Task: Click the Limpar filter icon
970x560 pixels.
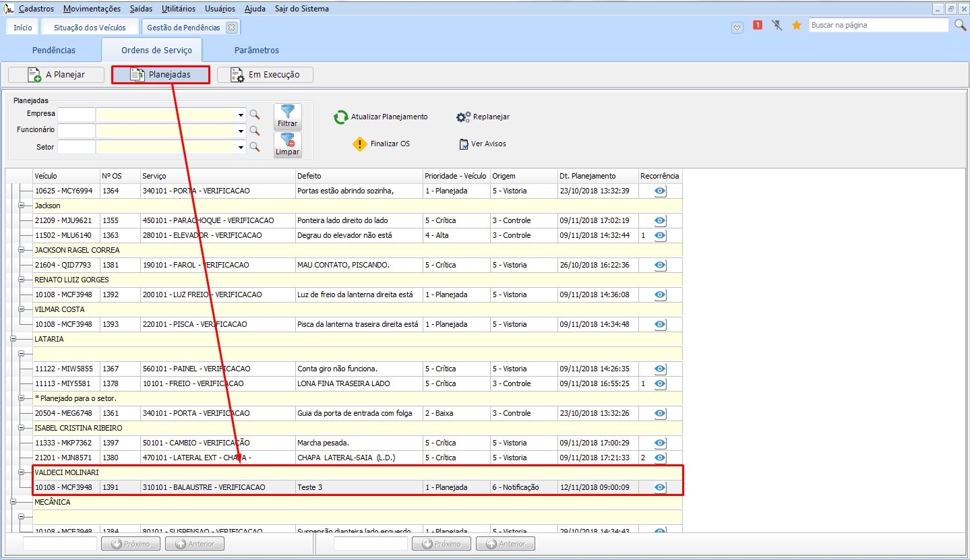Action: 288,144
